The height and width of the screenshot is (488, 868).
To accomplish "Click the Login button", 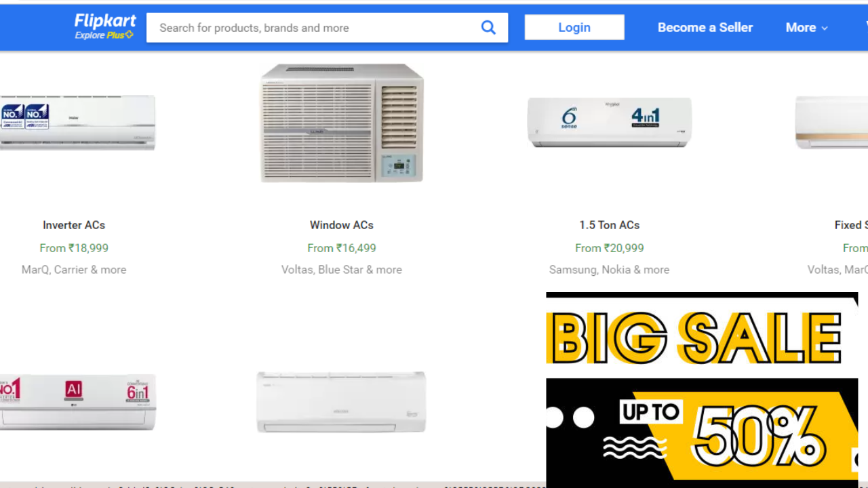I will (x=574, y=27).
